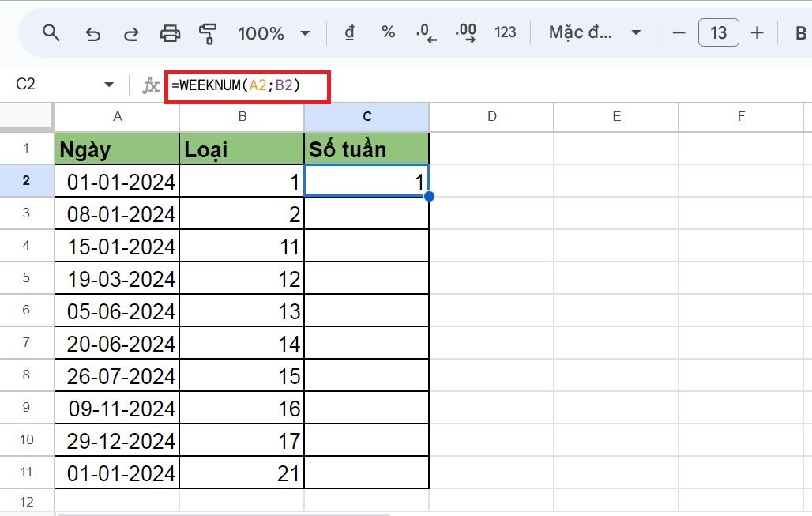This screenshot has height=516, width=812.
Task: Select column E header
Action: 616,117
